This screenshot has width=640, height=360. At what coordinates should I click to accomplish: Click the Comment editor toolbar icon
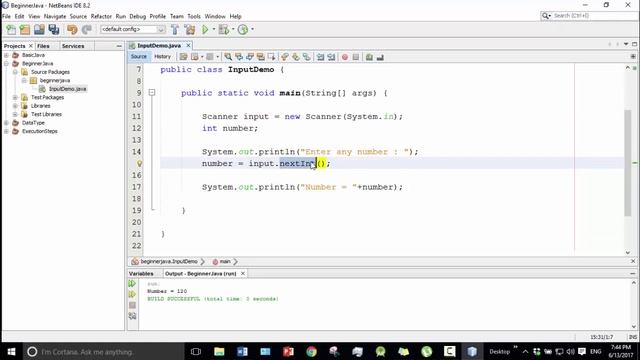[x=369, y=57]
